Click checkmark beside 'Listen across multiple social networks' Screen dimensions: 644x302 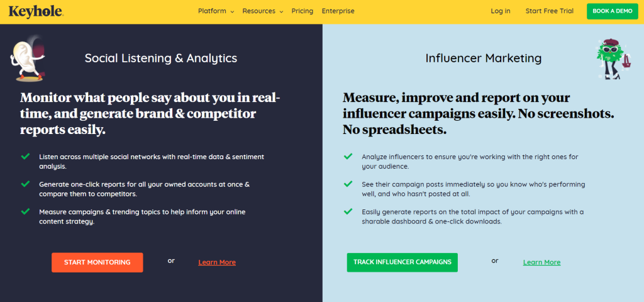[25, 155]
